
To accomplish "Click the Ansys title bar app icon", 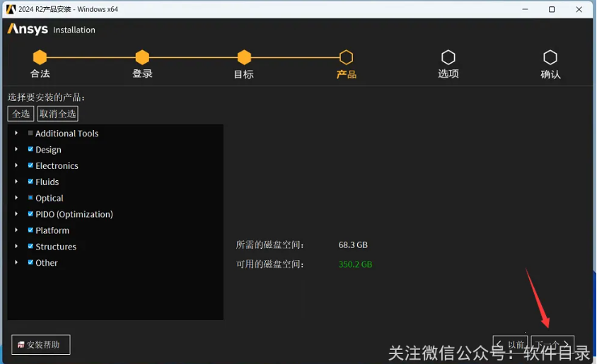I will [x=11, y=9].
